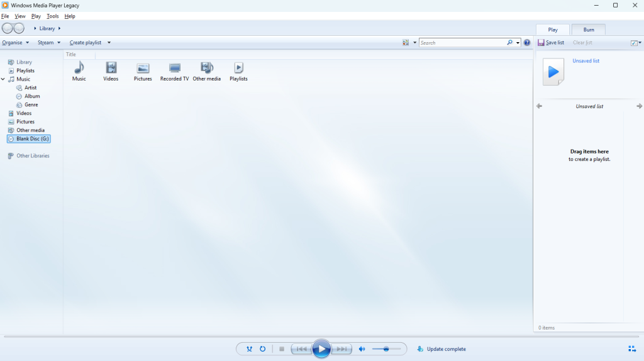Select Pictures in the navigation tree
Image resolution: width=644 pixels, height=361 pixels.
tap(25, 122)
